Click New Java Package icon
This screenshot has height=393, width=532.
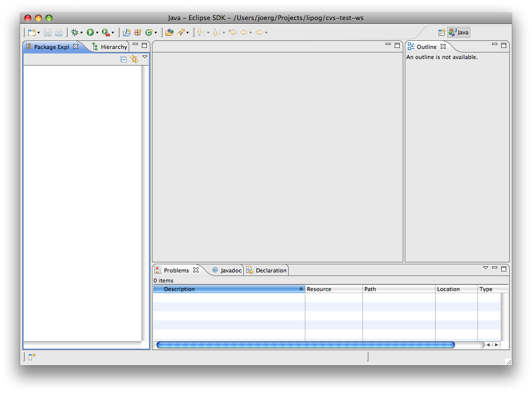point(137,32)
